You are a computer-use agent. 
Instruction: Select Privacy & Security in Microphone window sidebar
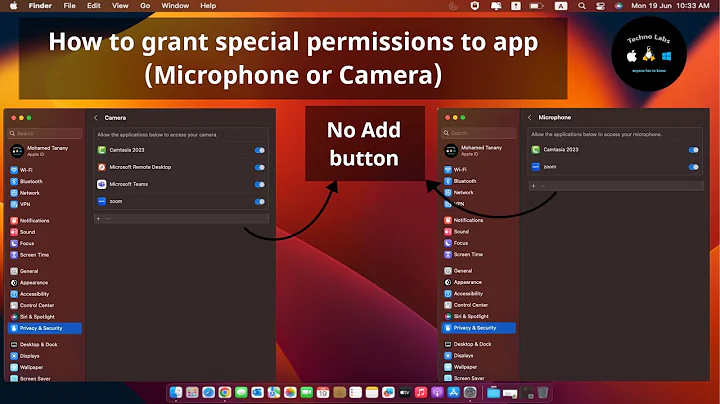point(478,328)
